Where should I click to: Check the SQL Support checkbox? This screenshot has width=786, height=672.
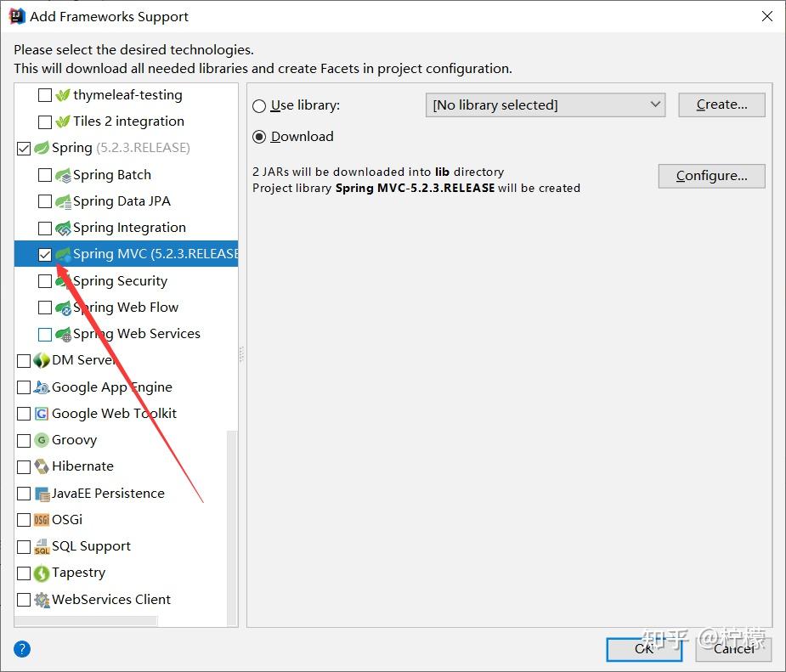pyautogui.click(x=24, y=547)
